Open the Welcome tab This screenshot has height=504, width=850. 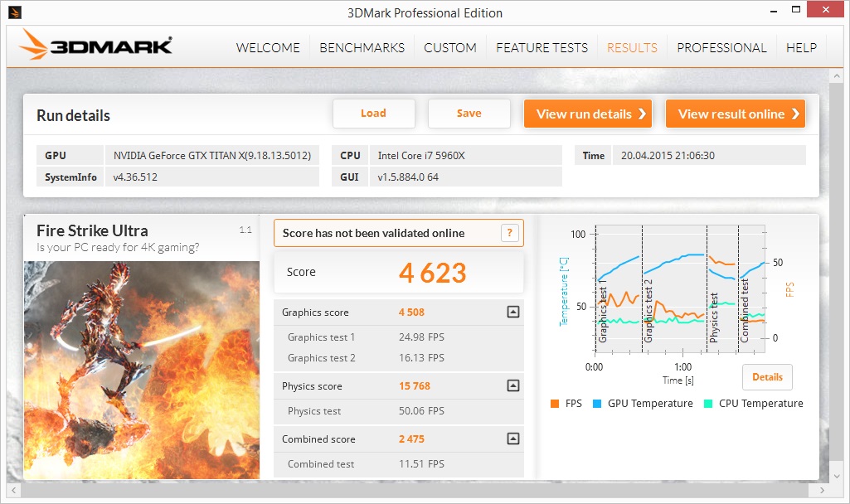point(268,48)
